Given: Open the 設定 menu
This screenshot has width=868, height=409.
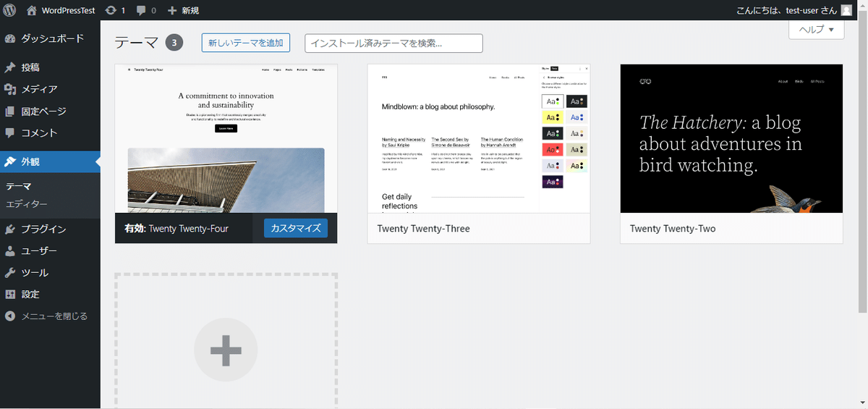Looking at the screenshot, I should (50, 295).
